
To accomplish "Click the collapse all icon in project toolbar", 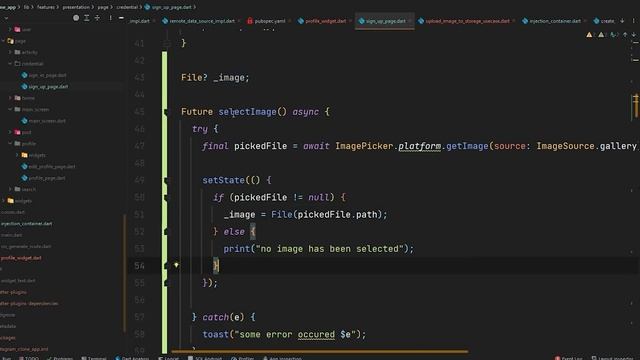I will 97,18.
